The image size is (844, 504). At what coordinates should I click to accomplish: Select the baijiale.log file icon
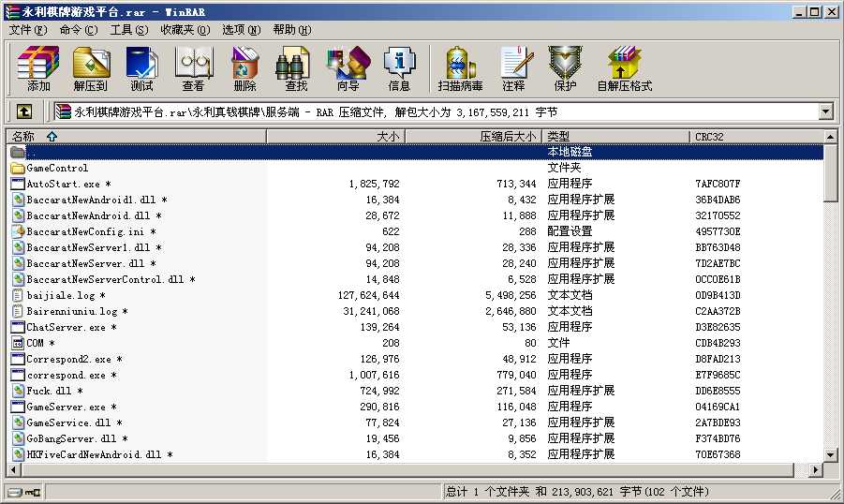18,295
